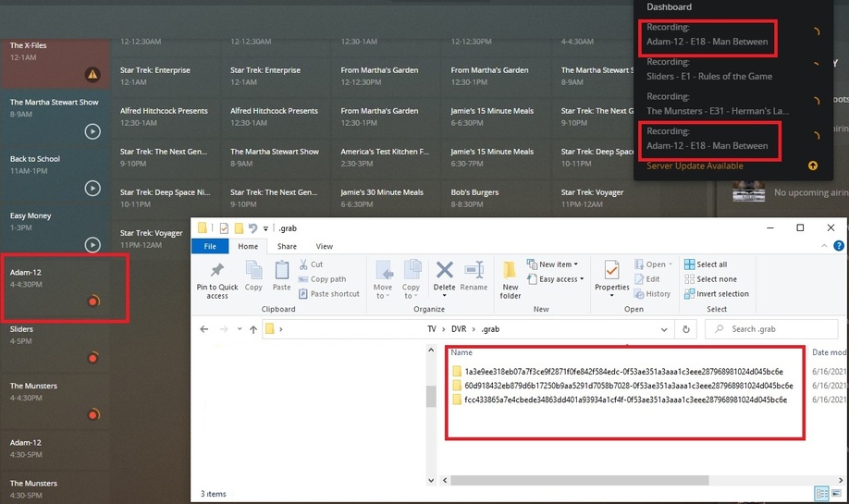The width and height of the screenshot is (849, 504).
Task: Switch to the Share ribbon tab
Action: click(287, 246)
